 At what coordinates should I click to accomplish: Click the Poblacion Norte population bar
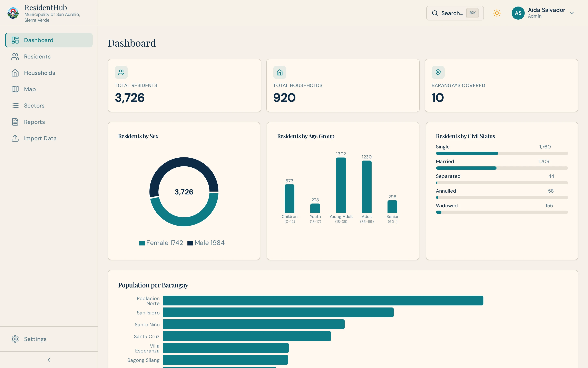(x=323, y=301)
